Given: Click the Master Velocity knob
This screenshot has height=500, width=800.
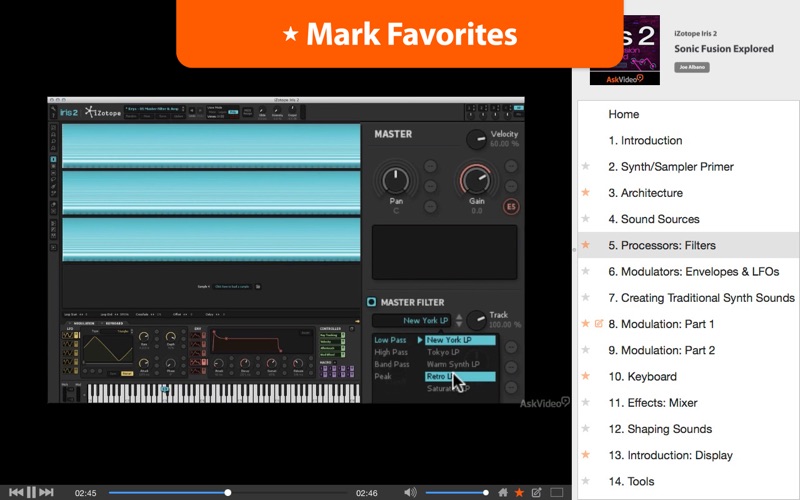Looking at the screenshot, I should (x=477, y=139).
